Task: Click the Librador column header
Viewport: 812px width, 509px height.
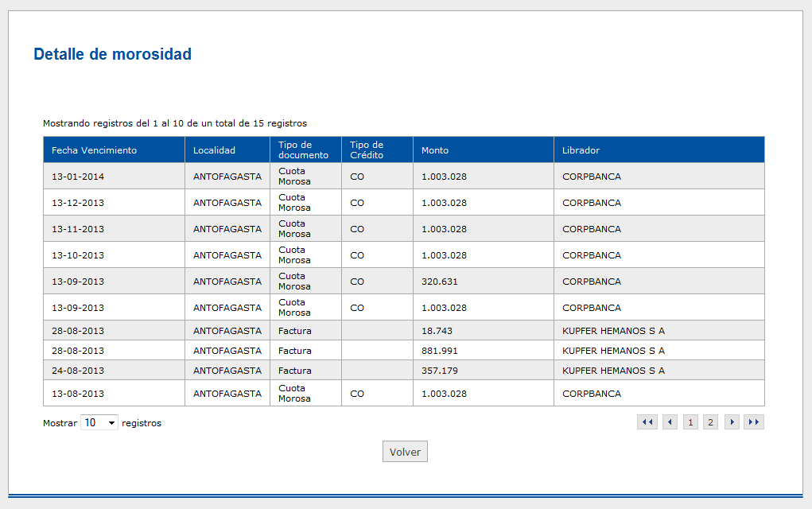Action: [x=659, y=150]
